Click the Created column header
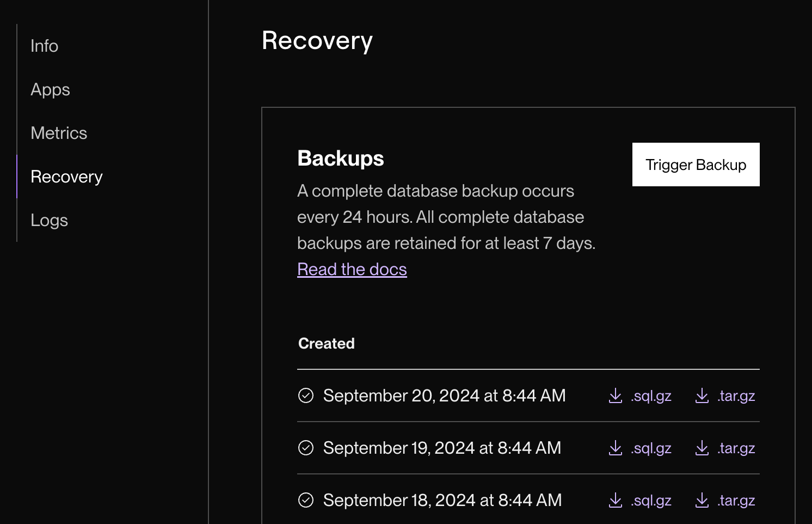The width and height of the screenshot is (812, 524). click(x=326, y=343)
